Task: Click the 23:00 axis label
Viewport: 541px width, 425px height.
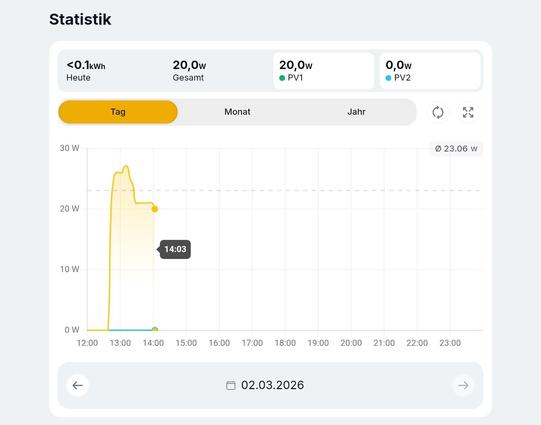Action: coord(450,343)
